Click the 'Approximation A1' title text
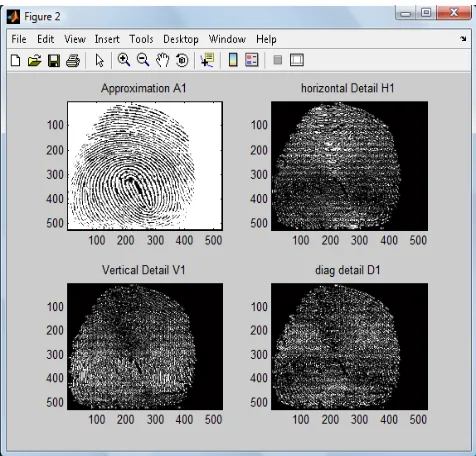The image size is (476, 456). pyautogui.click(x=144, y=89)
